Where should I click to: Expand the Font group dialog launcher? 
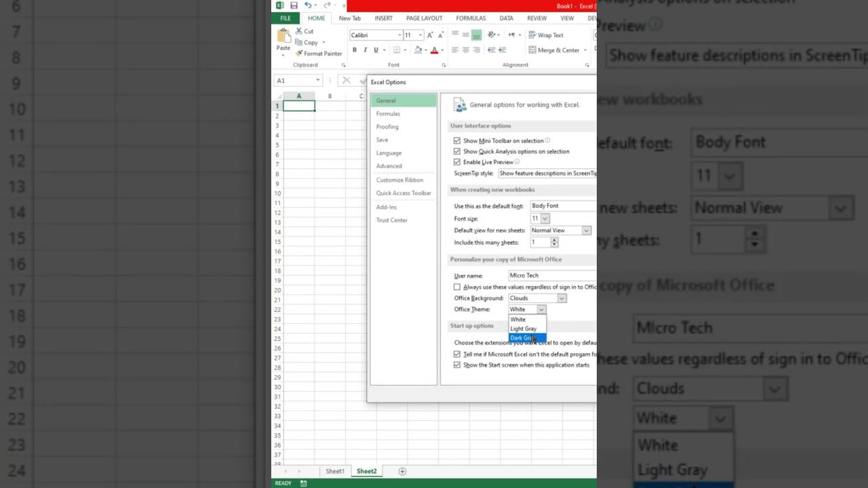443,65
